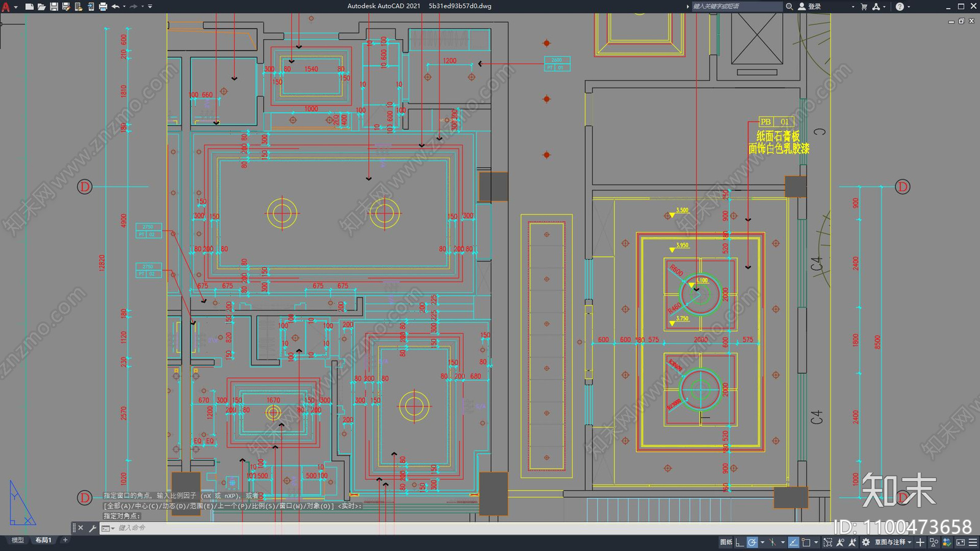
Task: Click the Plot printer icon
Action: 103,7
